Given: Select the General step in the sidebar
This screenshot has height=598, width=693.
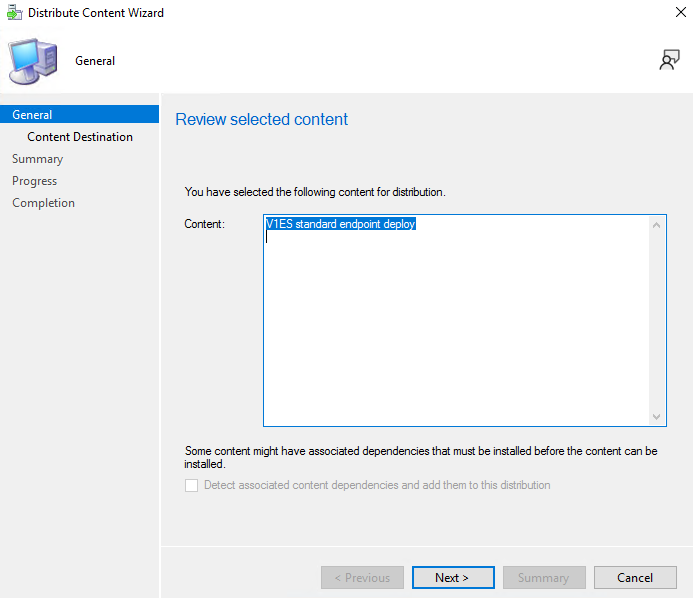Looking at the screenshot, I should (32, 115).
